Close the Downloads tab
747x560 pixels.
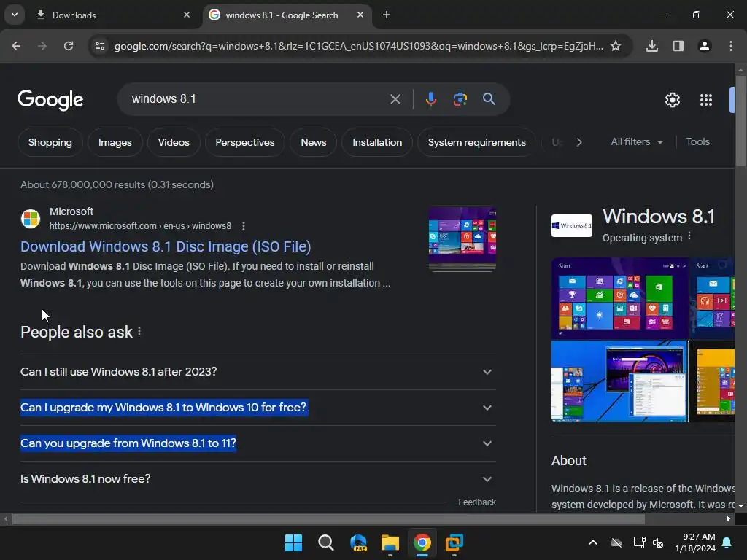(187, 15)
